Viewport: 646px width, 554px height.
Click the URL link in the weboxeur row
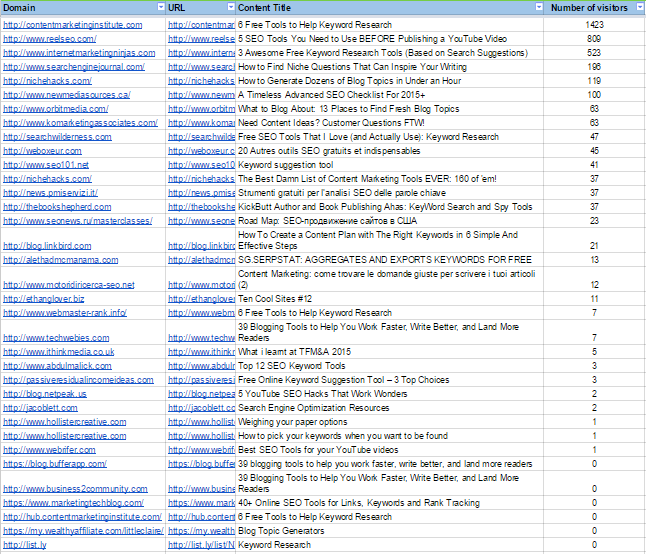click(201, 151)
